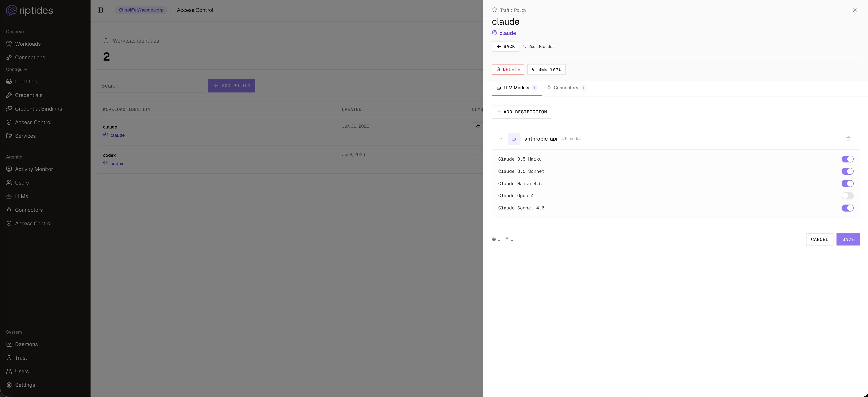Viewport: 868px width, 397px height.
Task: Click the Created column header
Action: click(x=351, y=109)
